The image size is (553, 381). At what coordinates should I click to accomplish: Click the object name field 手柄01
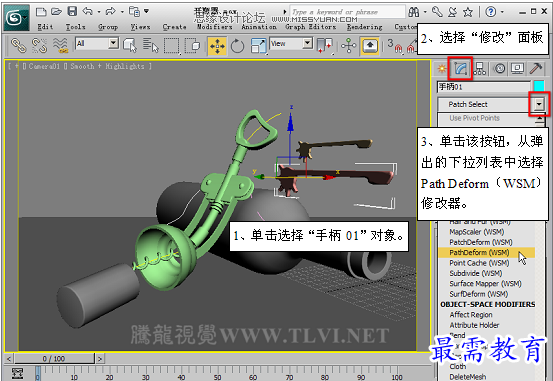coord(484,87)
